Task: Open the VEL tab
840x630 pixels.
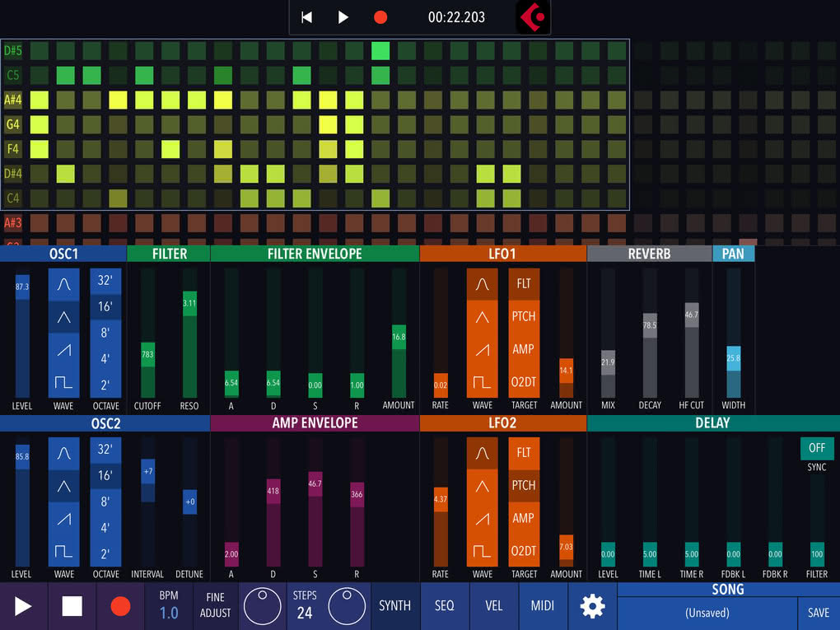Action: [494, 606]
